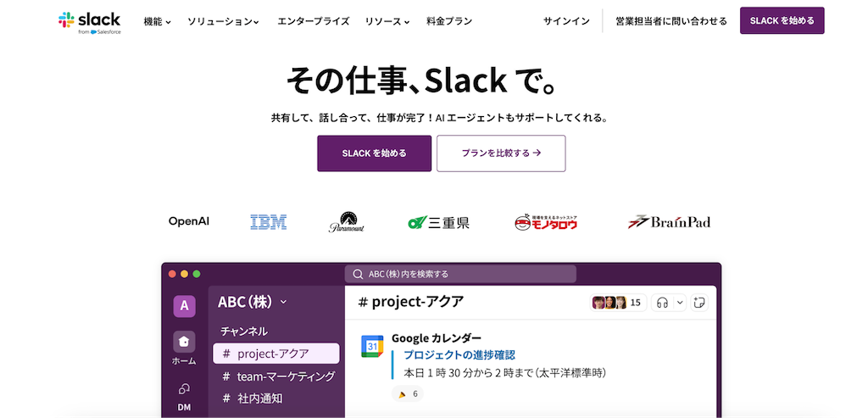Open the member avatars showing 15

point(618,303)
